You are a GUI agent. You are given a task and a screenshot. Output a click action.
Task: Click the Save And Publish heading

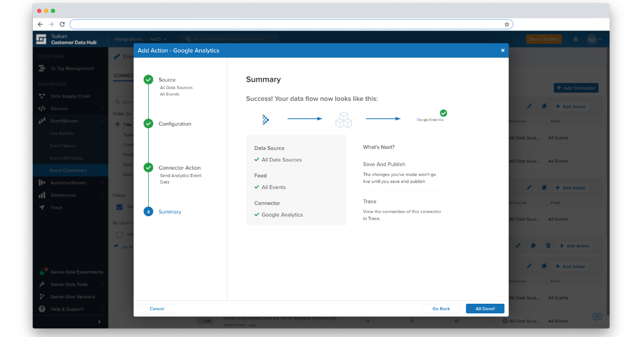coord(384,164)
